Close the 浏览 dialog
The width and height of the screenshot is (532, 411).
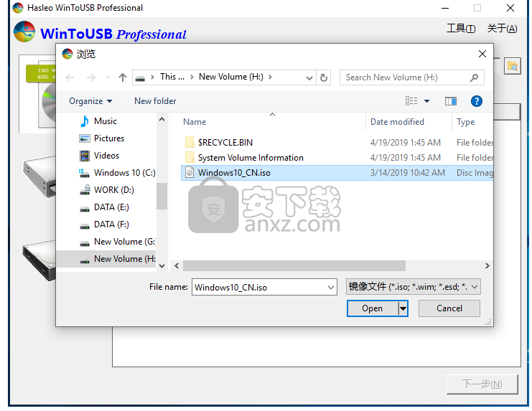pos(482,54)
